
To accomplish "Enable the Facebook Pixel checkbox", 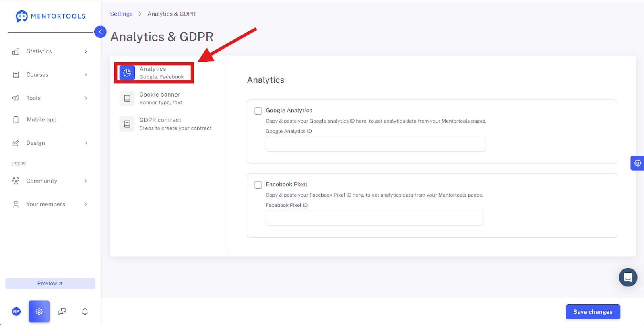I will pos(258,185).
